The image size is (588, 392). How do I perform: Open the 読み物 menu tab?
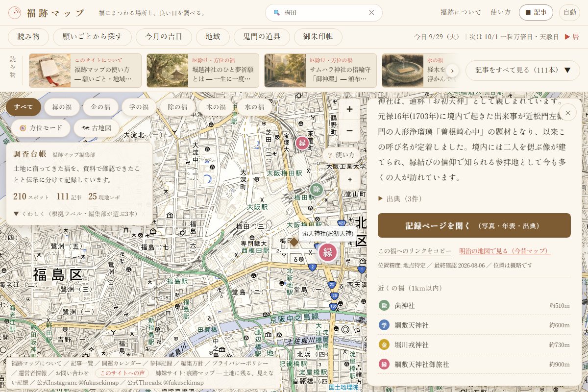(28, 37)
